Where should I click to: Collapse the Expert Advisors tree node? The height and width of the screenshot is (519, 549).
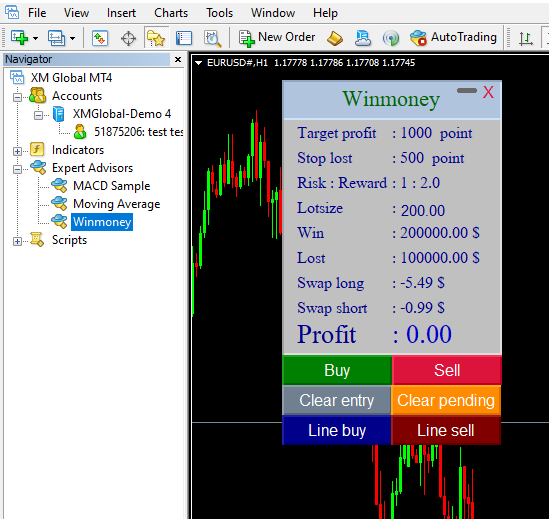17,169
